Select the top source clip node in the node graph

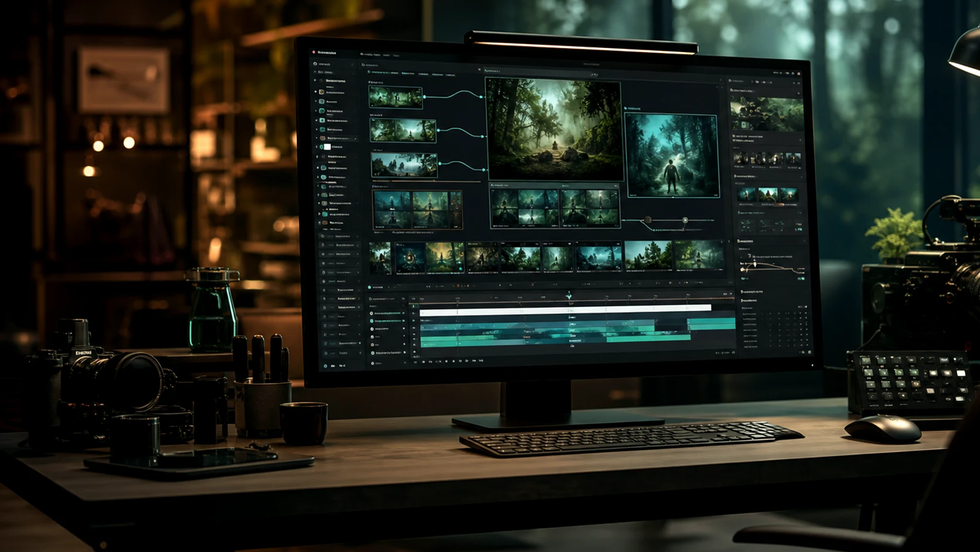coord(396,97)
